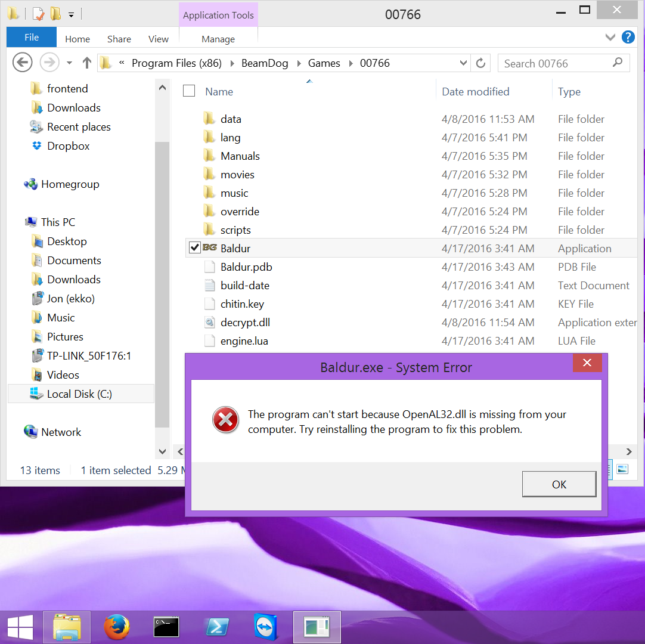The height and width of the screenshot is (644, 645).
Task: Open Firefox from the taskbar
Action: pos(117,627)
